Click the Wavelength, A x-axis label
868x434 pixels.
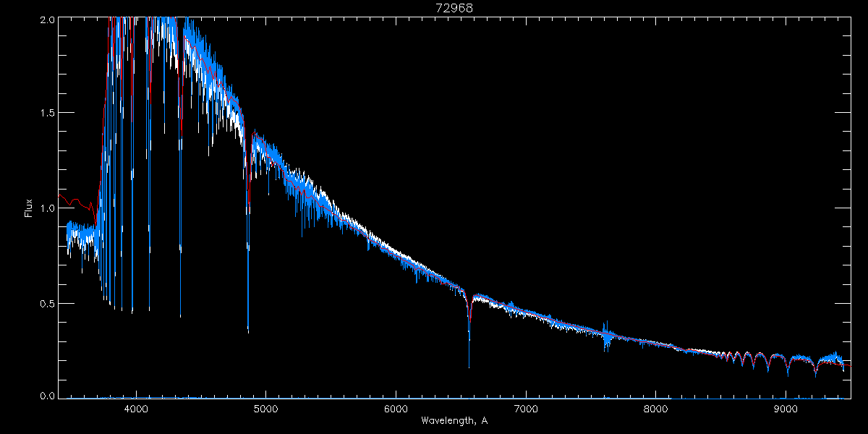click(454, 421)
